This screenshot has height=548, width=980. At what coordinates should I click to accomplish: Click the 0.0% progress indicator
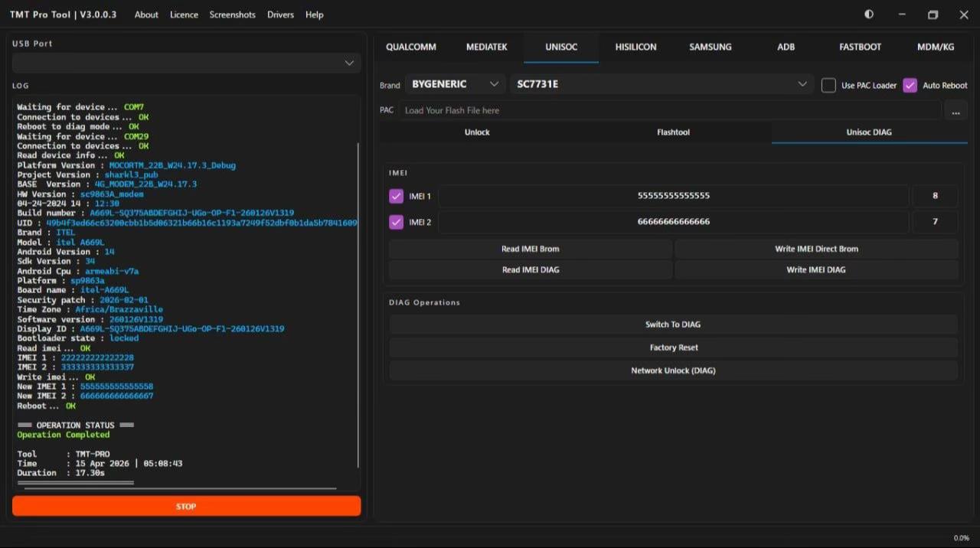tap(961, 538)
